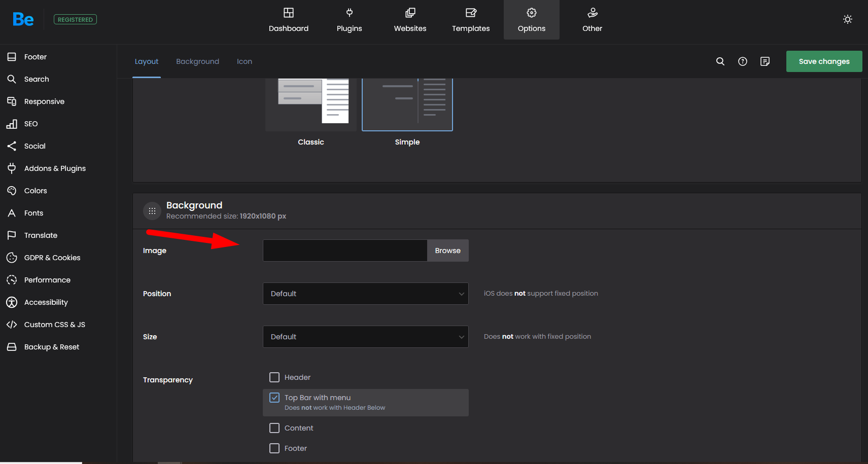Click the REGISTERED badge

pyautogui.click(x=75, y=19)
